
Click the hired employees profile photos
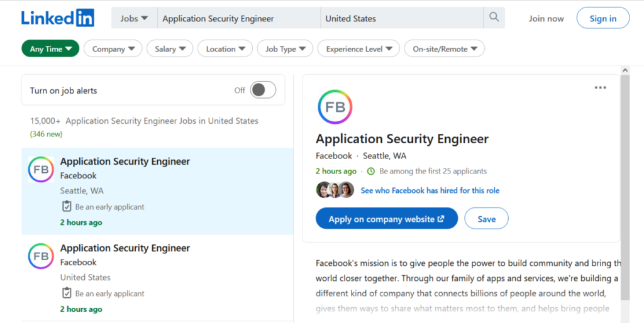coord(335,190)
